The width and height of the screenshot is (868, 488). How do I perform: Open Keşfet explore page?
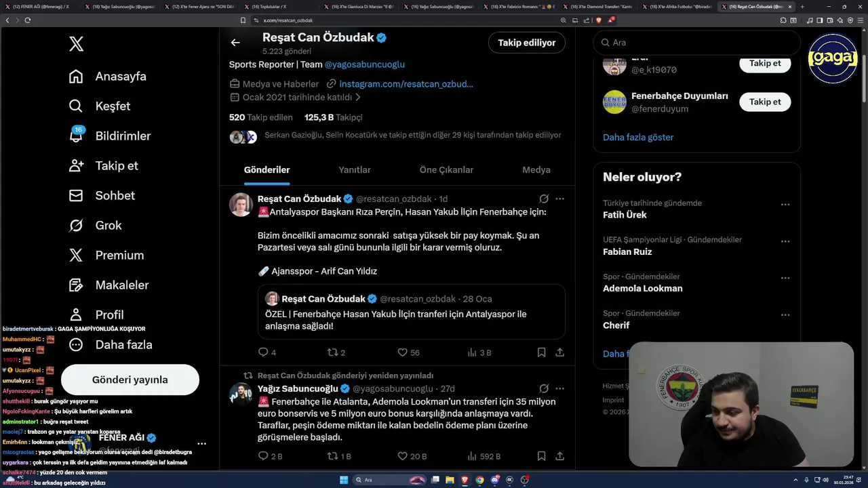[x=100, y=106]
